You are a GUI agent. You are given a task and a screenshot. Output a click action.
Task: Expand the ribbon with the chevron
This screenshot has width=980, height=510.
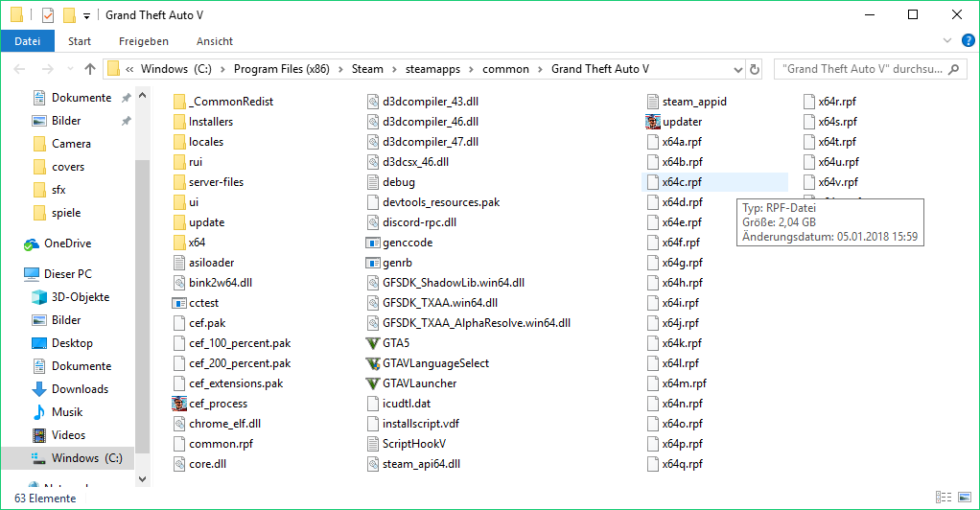pos(946,41)
